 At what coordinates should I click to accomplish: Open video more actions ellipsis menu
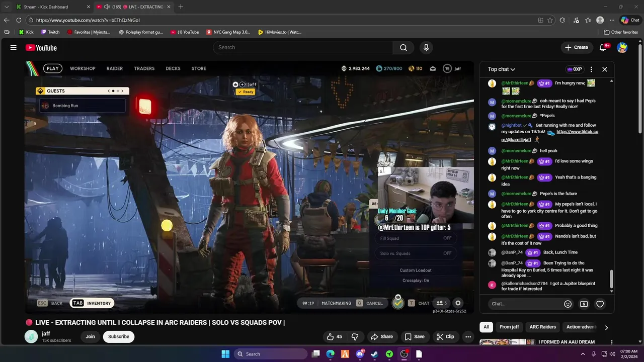pyautogui.click(x=468, y=337)
